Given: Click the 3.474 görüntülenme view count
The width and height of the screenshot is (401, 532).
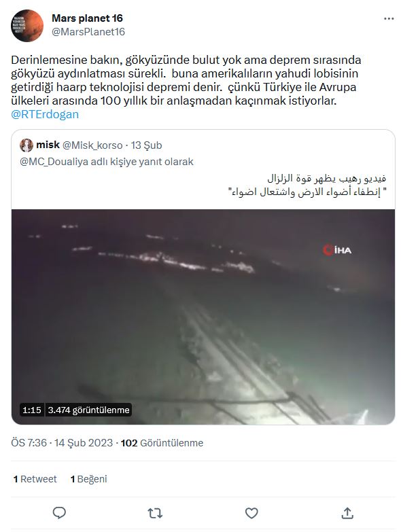Looking at the screenshot, I should [x=88, y=410].
